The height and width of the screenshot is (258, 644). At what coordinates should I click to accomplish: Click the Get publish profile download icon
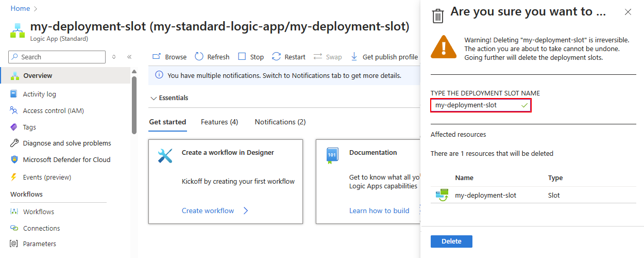(x=354, y=57)
